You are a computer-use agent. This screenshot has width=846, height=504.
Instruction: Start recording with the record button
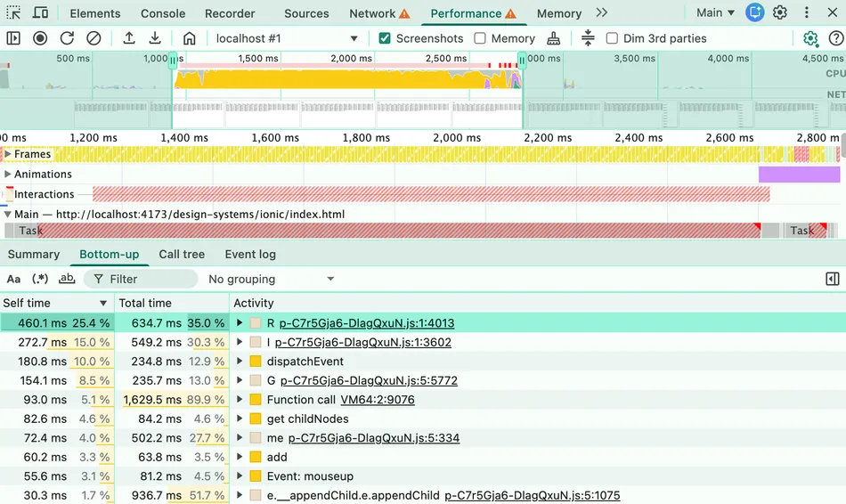coord(40,38)
